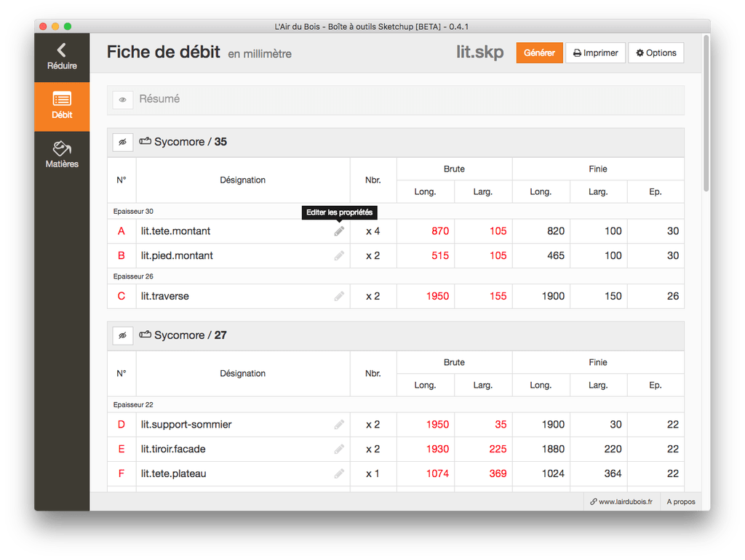Click raw length value 515
The width and height of the screenshot is (745, 560).
coord(440,255)
